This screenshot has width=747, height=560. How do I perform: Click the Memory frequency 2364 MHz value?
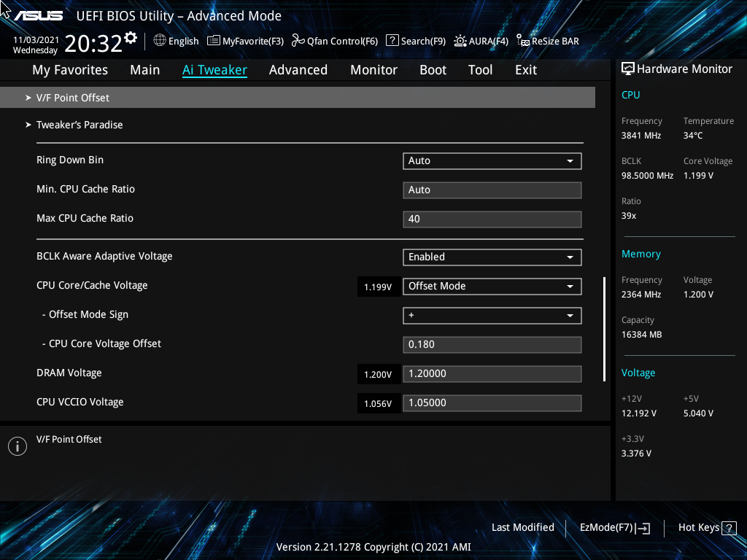coord(640,295)
